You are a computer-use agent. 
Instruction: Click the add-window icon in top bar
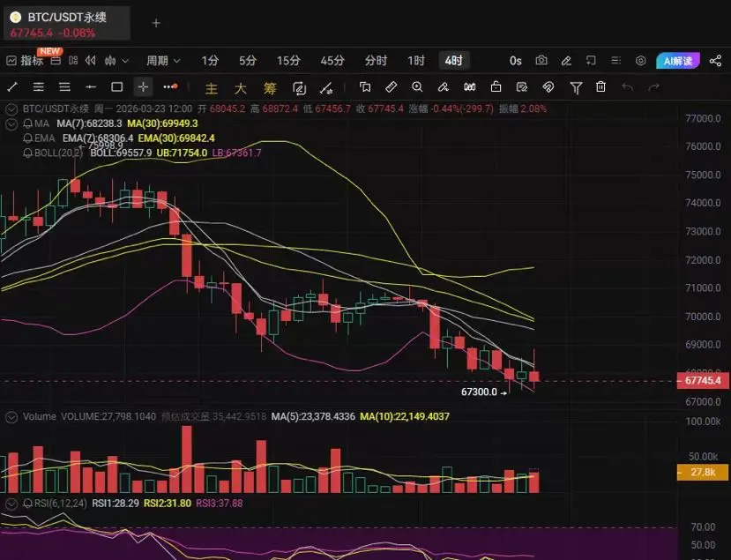click(591, 61)
